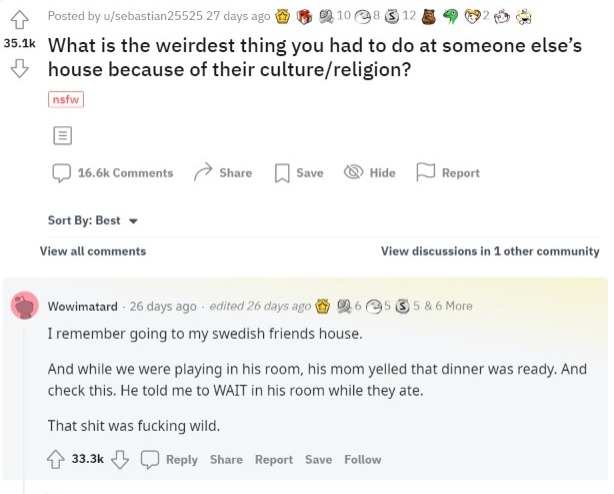
Task: Open the 16.6k Comments section
Action: pos(114,173)
